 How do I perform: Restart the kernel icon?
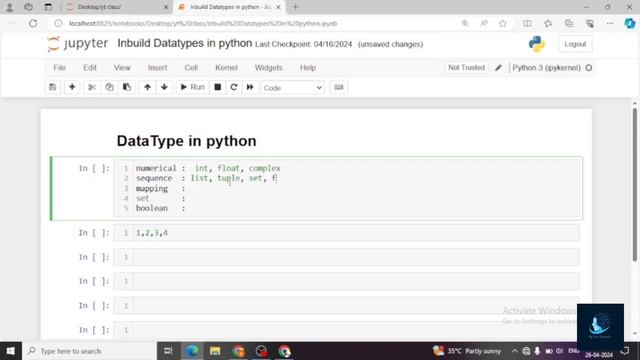[x=233, y=87]
